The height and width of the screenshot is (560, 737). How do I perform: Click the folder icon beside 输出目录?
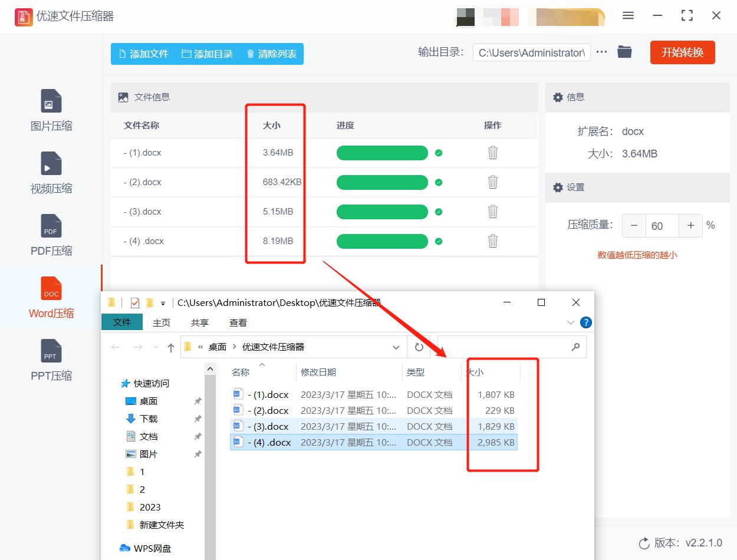(624, 51)
